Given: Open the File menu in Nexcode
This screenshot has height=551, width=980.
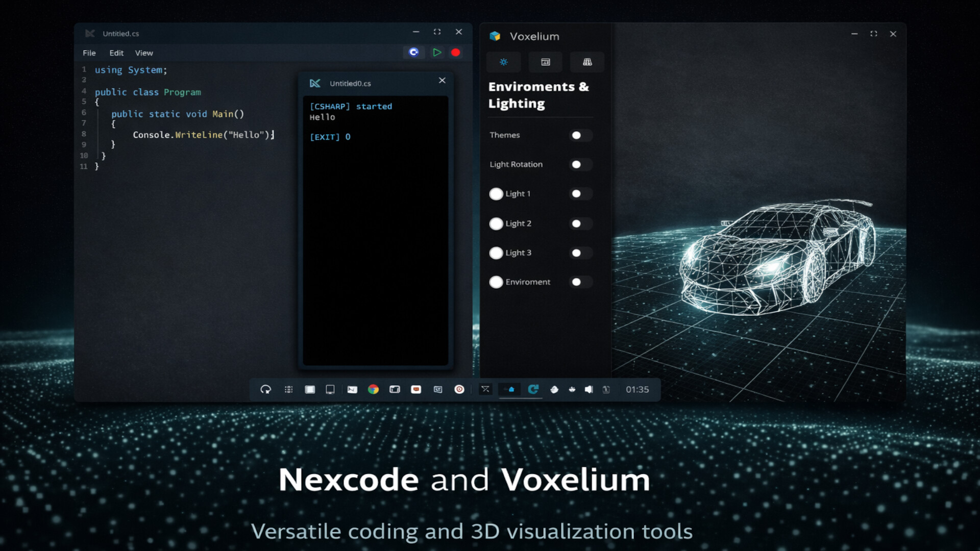Looking at the screenshot, I should (89, 53).
